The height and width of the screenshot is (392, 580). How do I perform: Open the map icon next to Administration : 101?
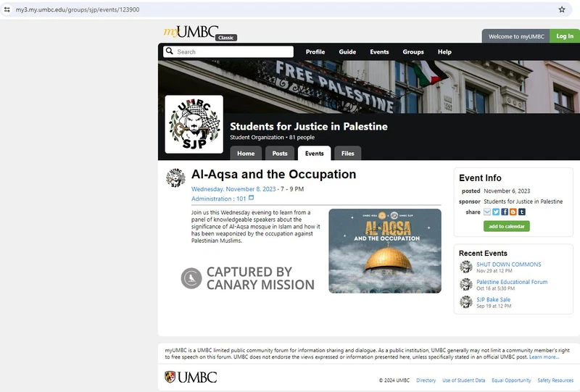(252, 198)
